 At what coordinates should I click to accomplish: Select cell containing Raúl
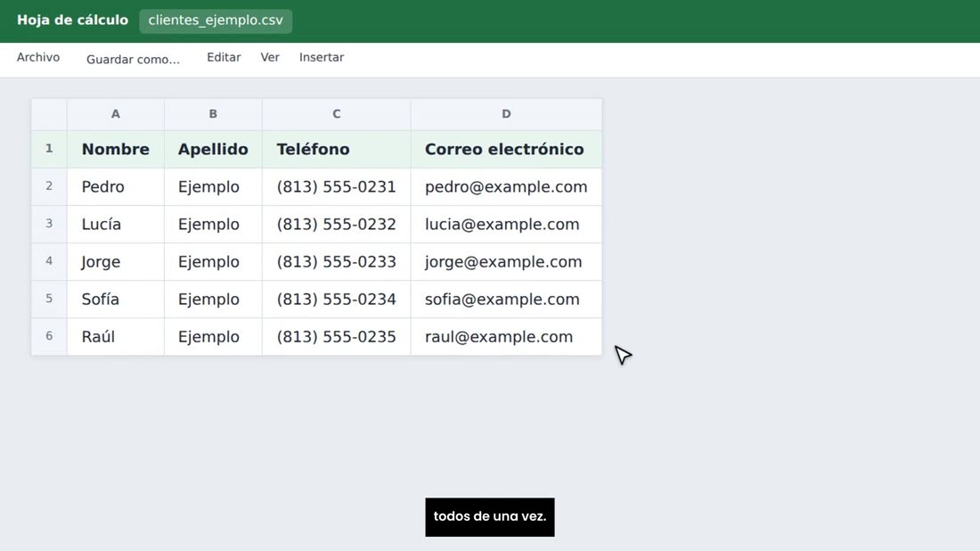pos(116,336)
